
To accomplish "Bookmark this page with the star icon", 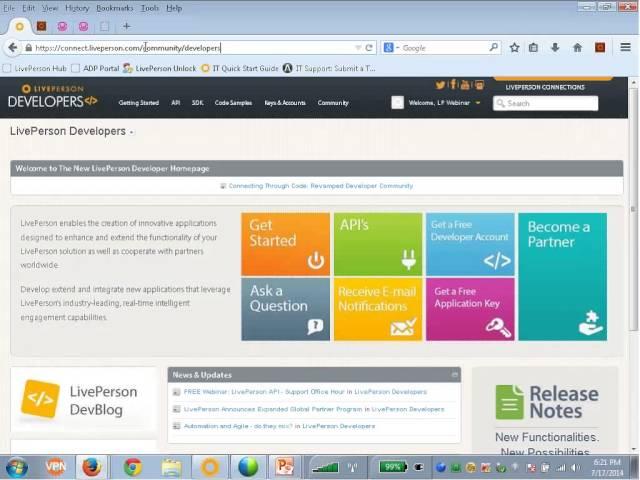I will click(x=514, y=48).
